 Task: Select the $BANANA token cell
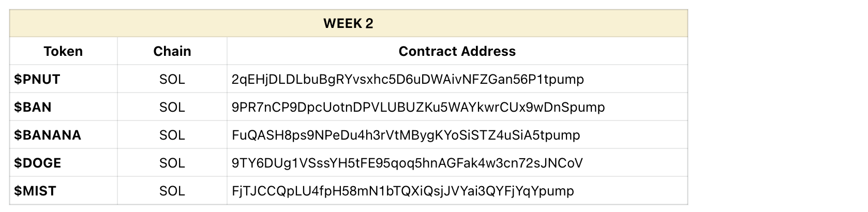(x=63, y=135)
